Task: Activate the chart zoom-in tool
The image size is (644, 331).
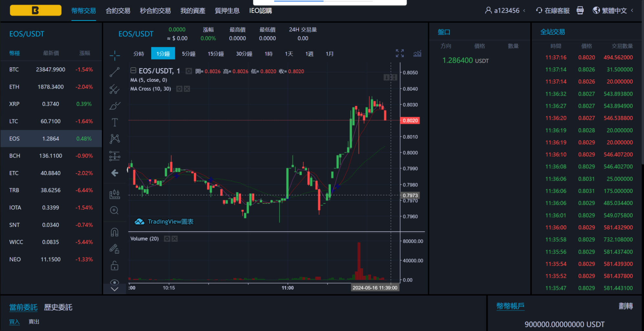Action: tap(114, 210)
